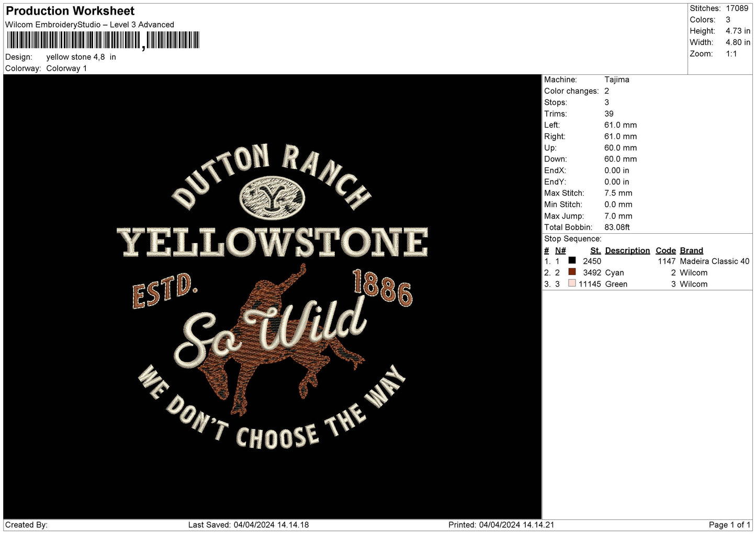
Task: Click the Max Jump value 7.0 mm
Action: [618, 216]
